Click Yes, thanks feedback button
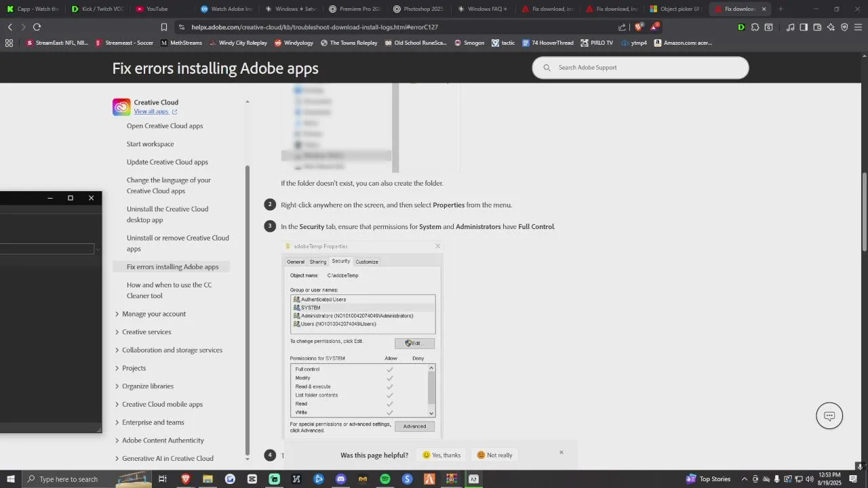The width and height of the screenshot is (868, 488). pos(441,455)
